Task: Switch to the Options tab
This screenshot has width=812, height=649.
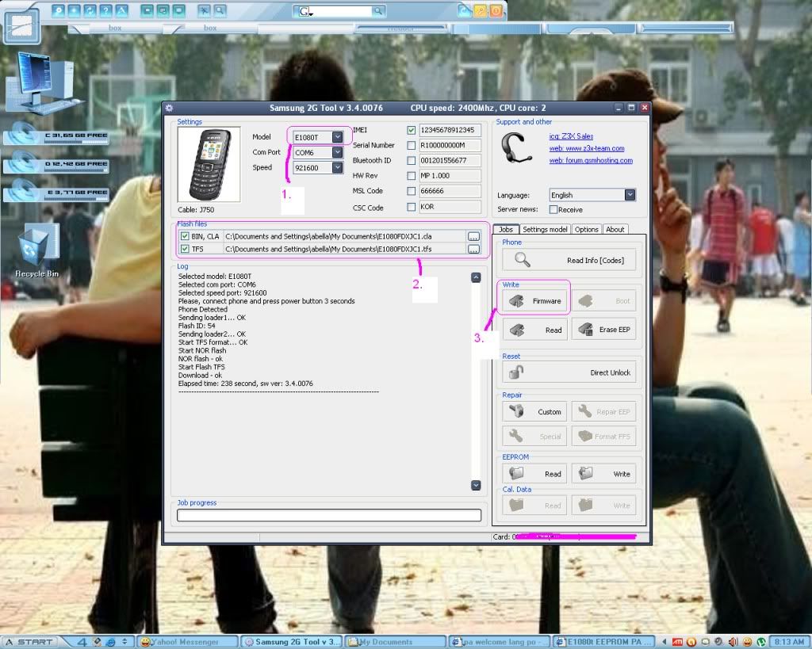Action: pos(586,230)
